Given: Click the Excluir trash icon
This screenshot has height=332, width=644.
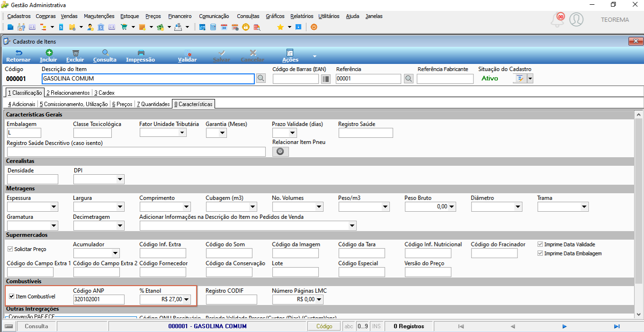Looking at the screenshot, I should [x=75, y=53].
